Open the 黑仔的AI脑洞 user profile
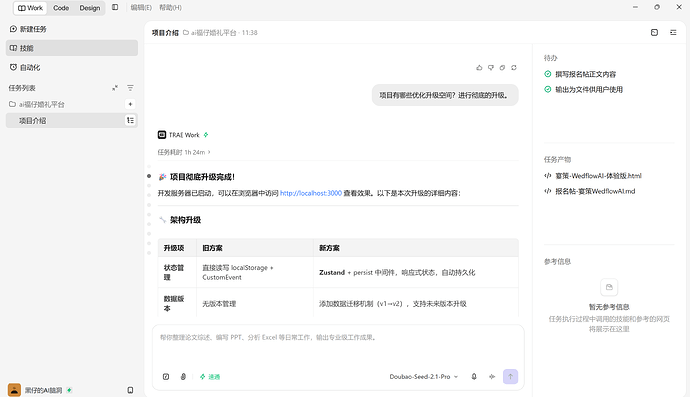The image size is (690, 397). click(x=40, y=390)
